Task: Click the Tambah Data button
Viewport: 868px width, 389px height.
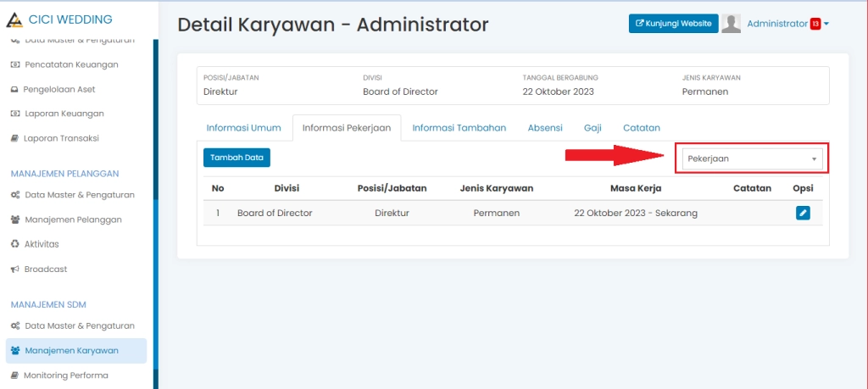Action: click(x=236, y=157)
